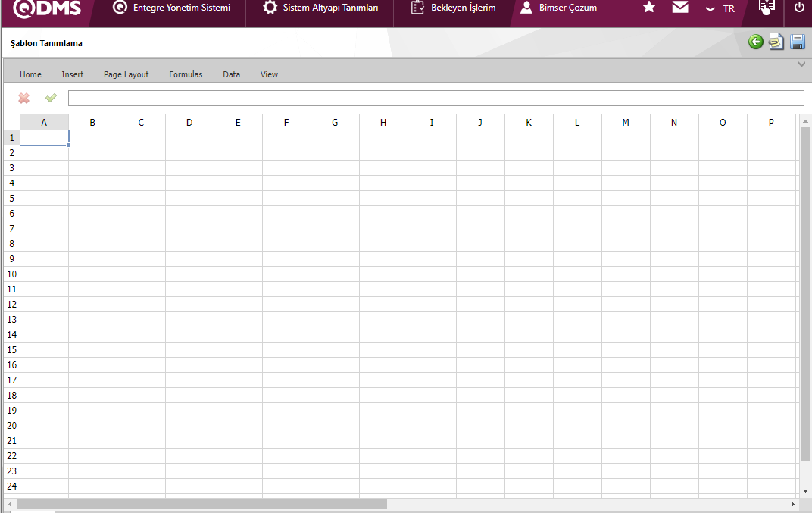Click the green back arrow icon
812x513 pixels.
coord(755,42)
